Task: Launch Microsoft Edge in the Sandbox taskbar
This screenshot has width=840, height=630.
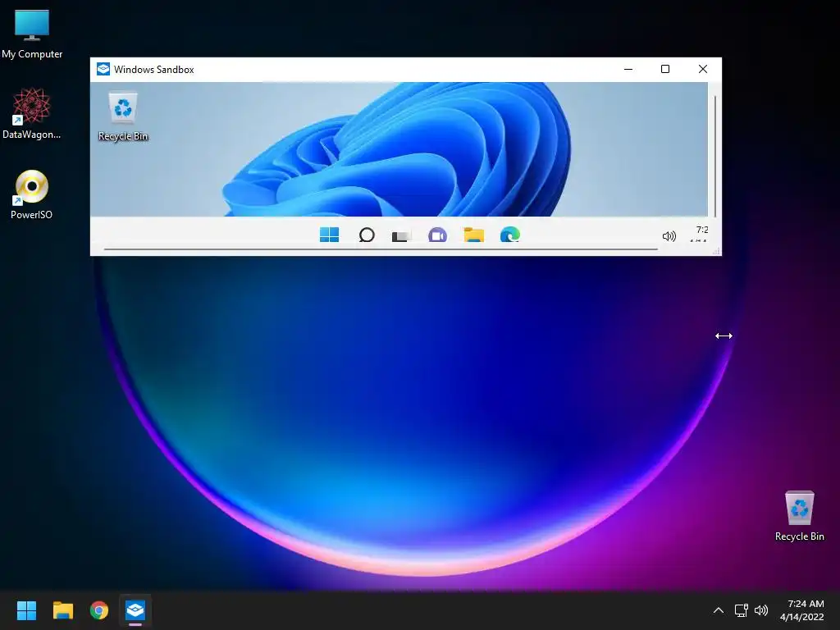Action: pos(509,235)
